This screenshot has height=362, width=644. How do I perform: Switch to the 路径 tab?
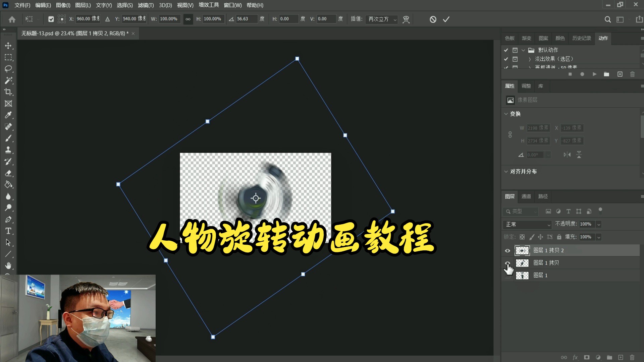543,196
